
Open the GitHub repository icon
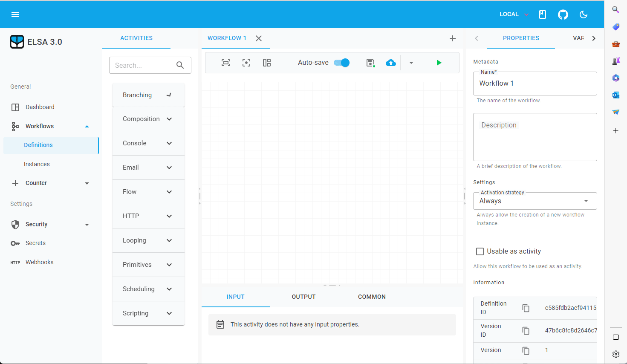(x=563, y=14)
